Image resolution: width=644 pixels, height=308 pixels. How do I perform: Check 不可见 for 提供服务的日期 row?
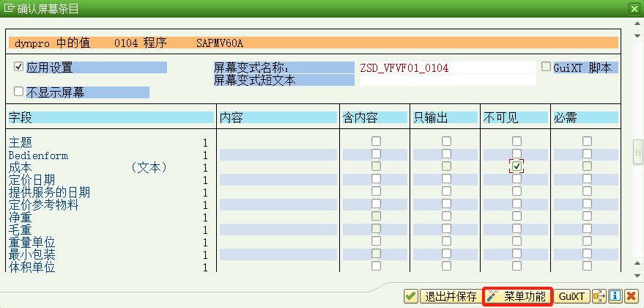517,191
